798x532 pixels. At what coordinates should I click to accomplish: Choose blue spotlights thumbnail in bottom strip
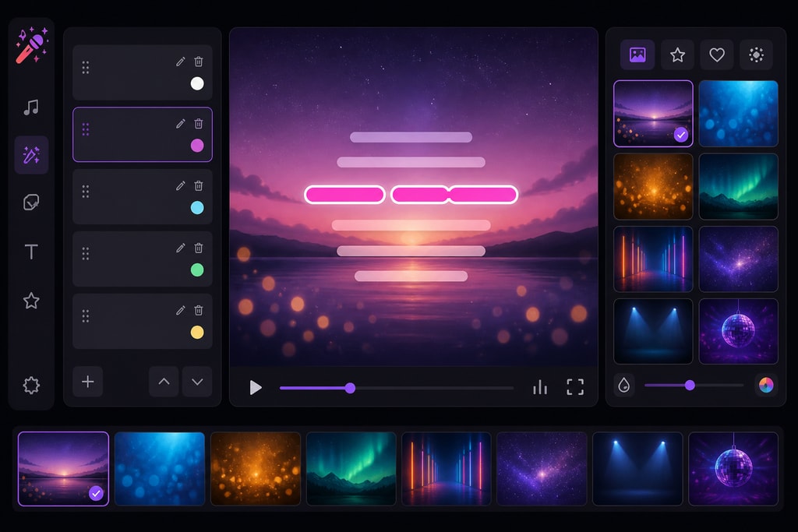pos(637,469)
